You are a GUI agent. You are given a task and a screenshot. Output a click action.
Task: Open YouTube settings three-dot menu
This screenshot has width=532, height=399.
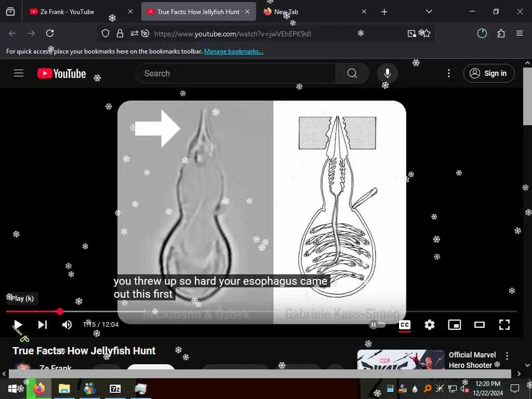point(448,73)
